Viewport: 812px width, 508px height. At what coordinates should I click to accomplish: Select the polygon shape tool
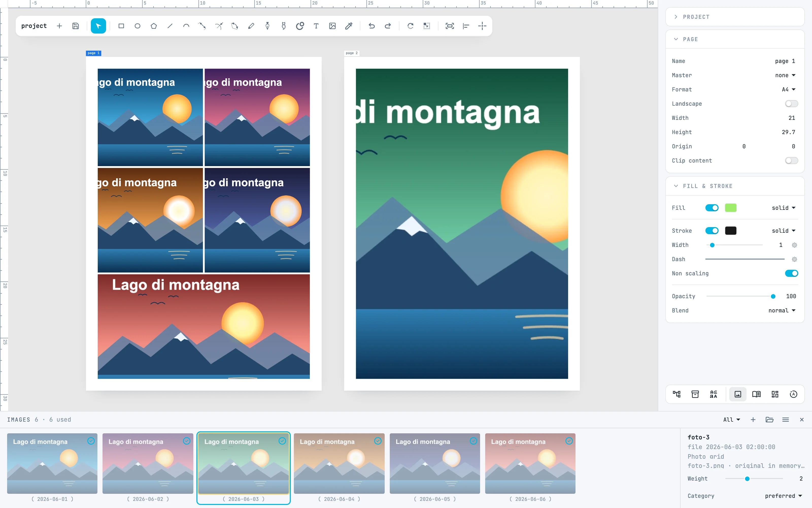click(x=154, y=26)
